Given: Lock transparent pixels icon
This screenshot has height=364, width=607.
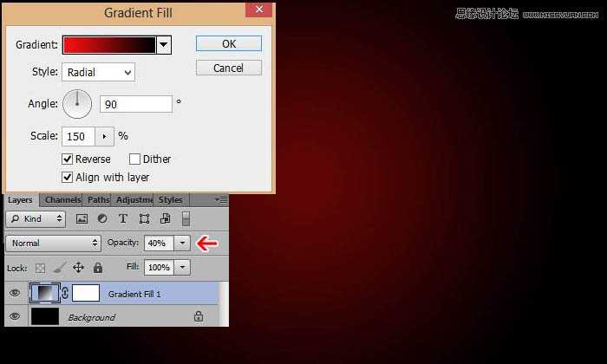Looking at the screenshot, I should pyautogui.click(x=40, y=268).
